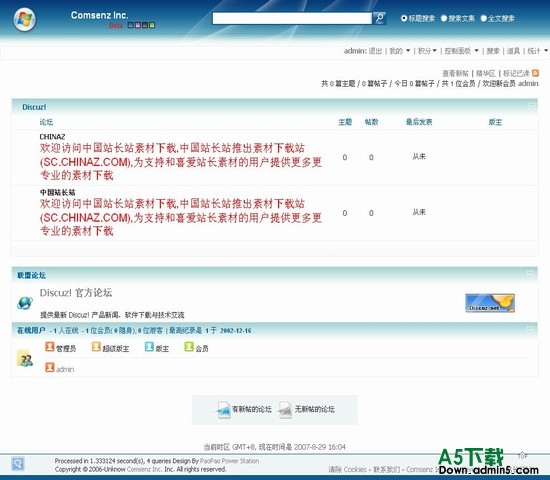Select the dark gray style swatch
This screenshot has height=480, width=550.
pos(145,25)
